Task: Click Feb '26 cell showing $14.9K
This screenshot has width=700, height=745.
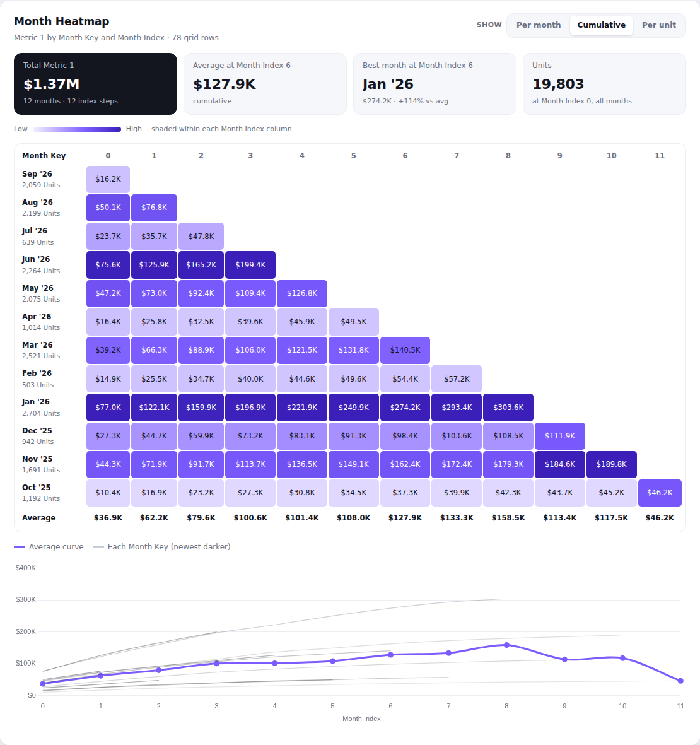Action: (108, 378)
